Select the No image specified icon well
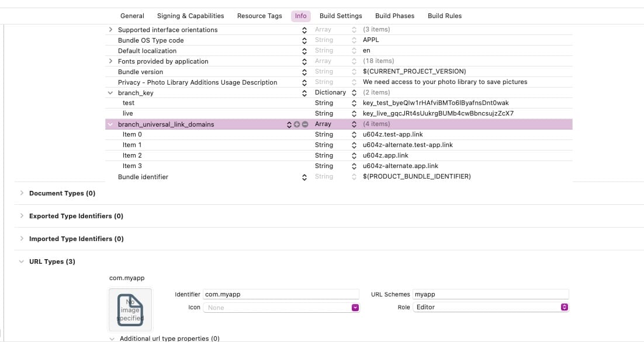644x342 pixels. [130, 309]
